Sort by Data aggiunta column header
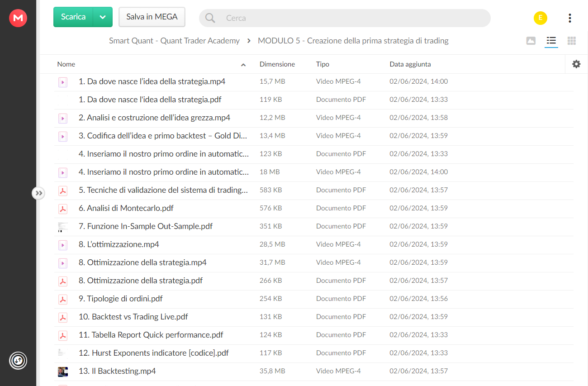The width and height of the screenshot is (588, 386). coord(410,64)
